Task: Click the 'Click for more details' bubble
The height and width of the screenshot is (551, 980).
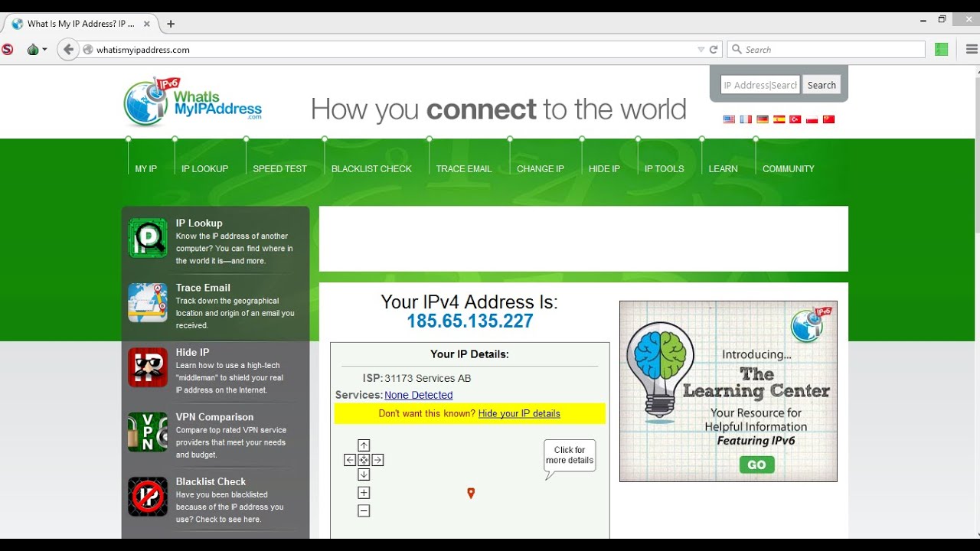Action: [570, 455]
